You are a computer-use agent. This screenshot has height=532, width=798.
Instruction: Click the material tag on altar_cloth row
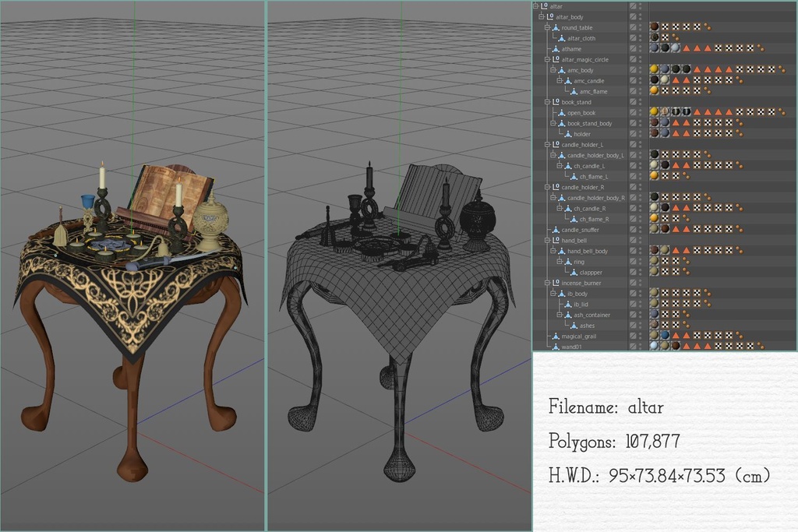pos(655,37)
